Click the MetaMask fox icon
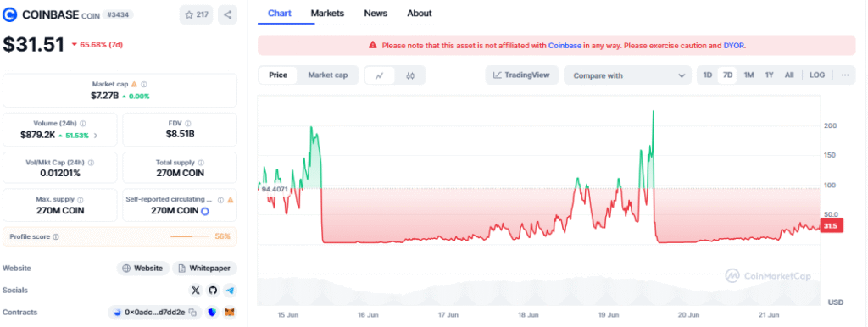This screenshot has width=868, height=327. pos(230,312)
